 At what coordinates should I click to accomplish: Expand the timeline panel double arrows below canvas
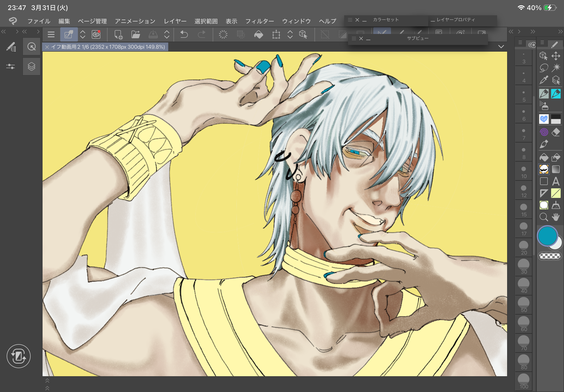tap(47, 384)
